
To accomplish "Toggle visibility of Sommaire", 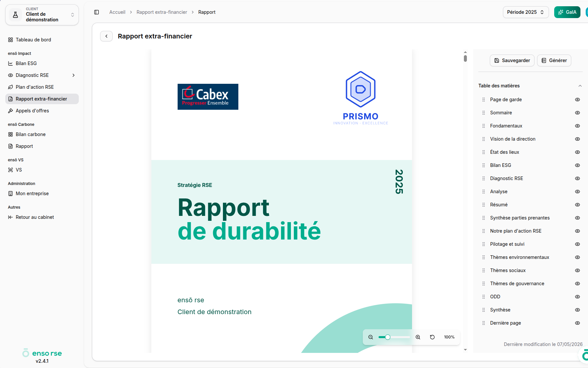I will tap(577, 113).
